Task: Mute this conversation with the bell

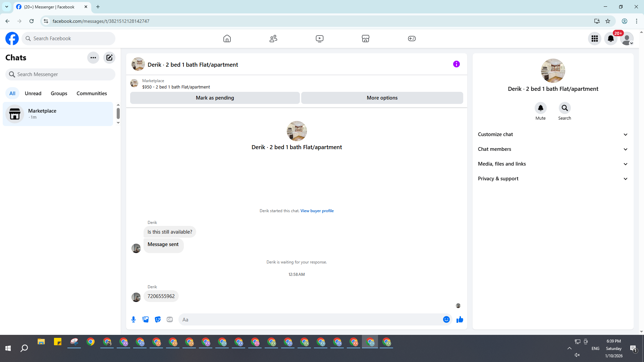Action: click(x=540, y=108)
